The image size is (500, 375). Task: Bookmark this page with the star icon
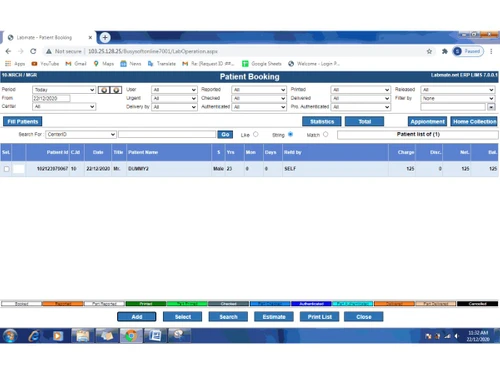[x=429, y=51]
